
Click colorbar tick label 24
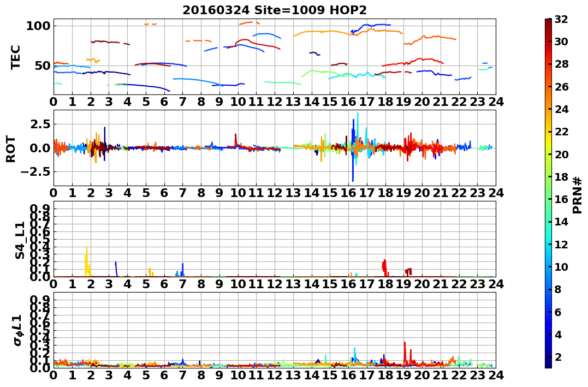[x=561, y=109]
